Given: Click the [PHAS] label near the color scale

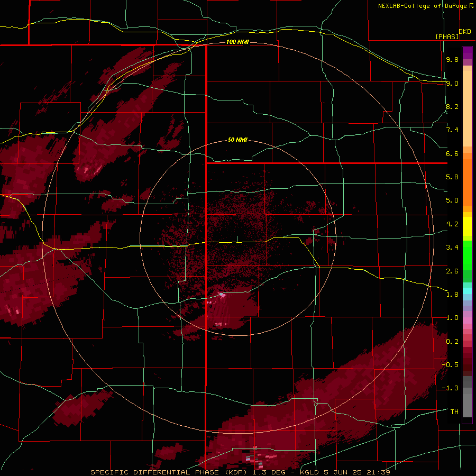Looking at the screenshot, I should [447, 36].
